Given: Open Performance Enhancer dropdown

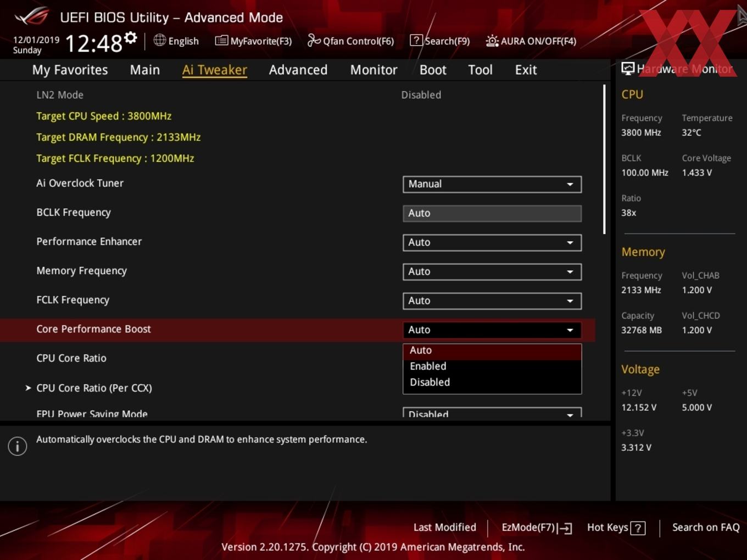Looking at the screenshot, I should click(492, 242).
